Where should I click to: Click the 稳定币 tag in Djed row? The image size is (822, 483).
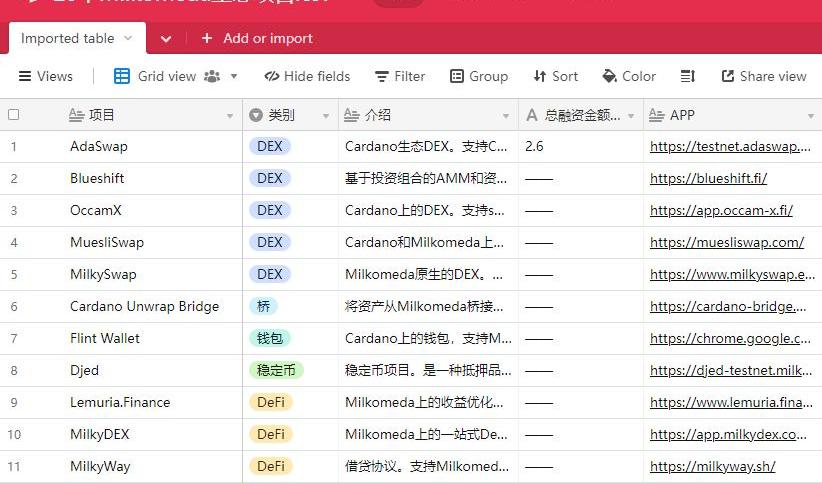pos(275,370)
